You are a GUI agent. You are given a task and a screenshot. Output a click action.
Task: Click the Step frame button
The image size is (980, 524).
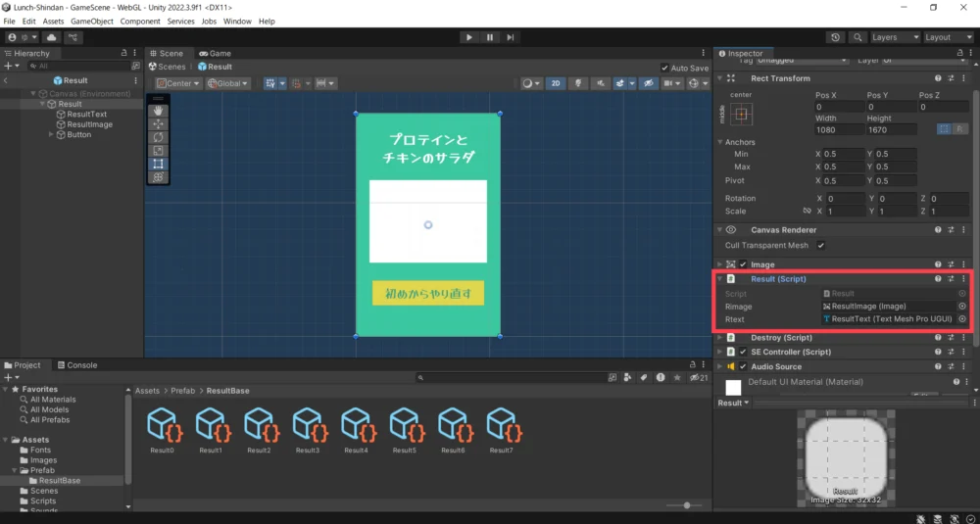(x=511, y=37)
